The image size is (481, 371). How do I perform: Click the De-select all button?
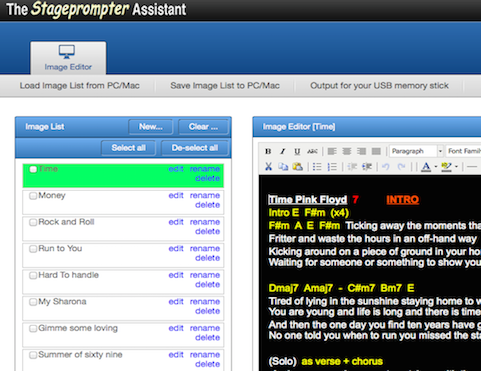[195, 148]
